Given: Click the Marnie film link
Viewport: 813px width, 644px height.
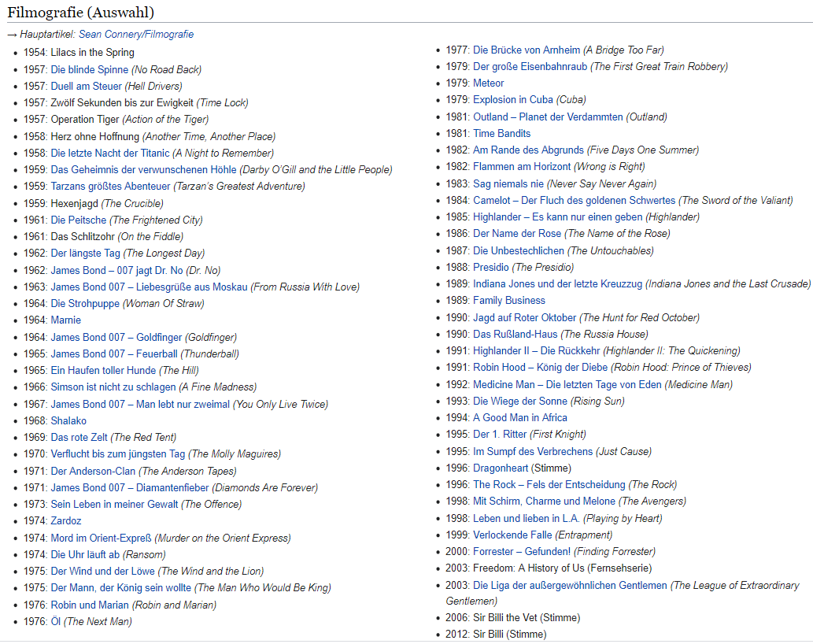Looking at the screenshot, I should [x=66, y=320].
